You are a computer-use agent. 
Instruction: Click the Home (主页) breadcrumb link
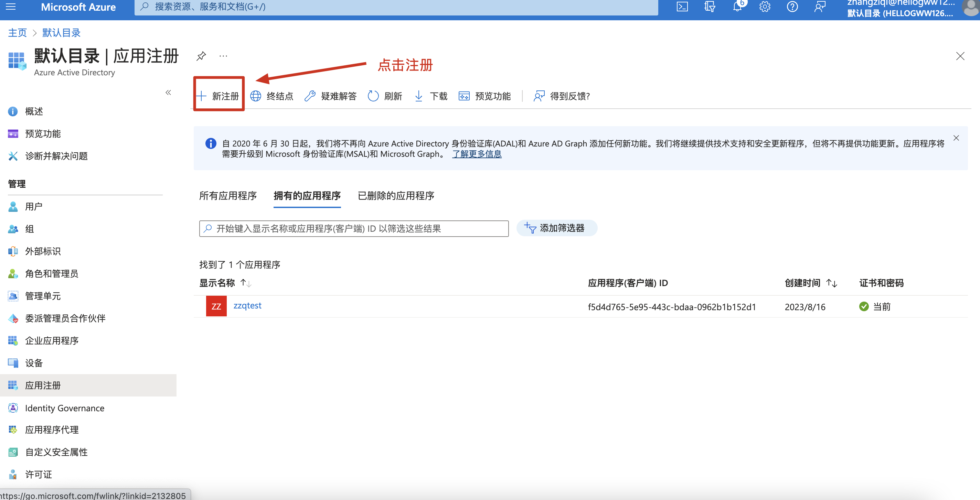[18, 33]
